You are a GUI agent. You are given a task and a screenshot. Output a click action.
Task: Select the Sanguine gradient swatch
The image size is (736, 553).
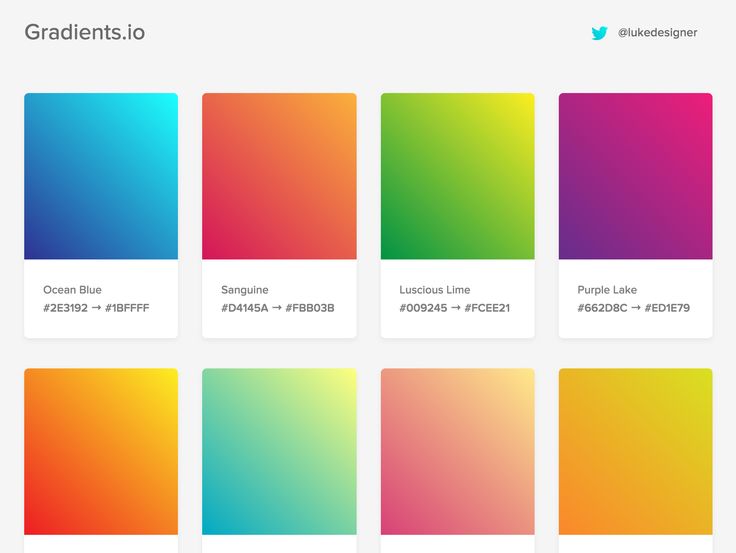point(279,176)
